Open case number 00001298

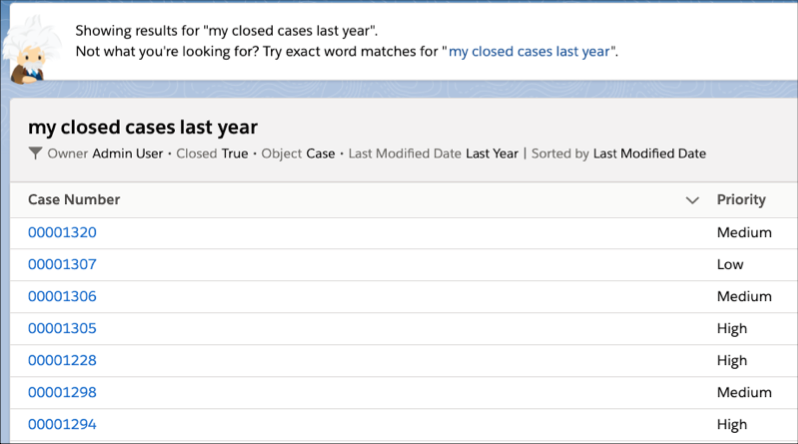click(x=62, y=392)
